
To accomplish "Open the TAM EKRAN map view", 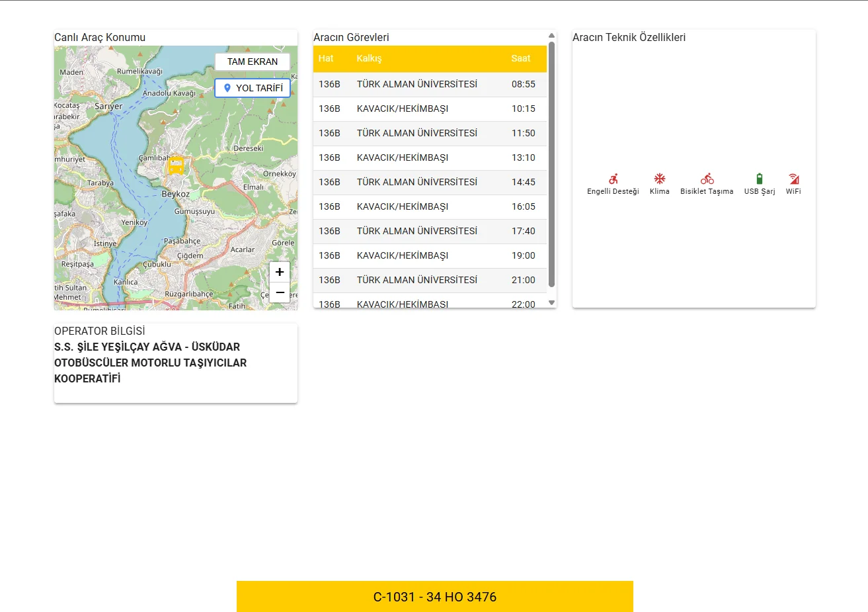I will [x=252, y=62].
